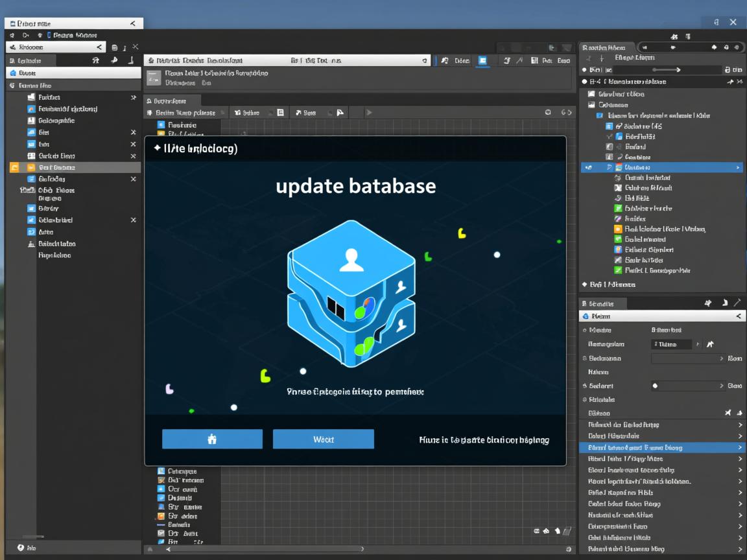
Task: Click the blue button with the person icon
Action: [x=212, y=439]
